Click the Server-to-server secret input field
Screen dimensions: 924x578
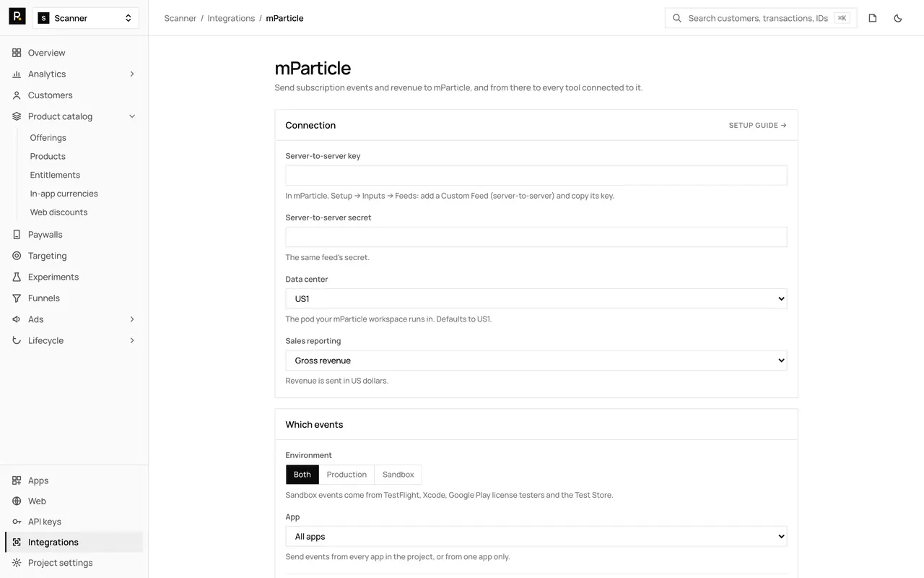tap(536, 237)
